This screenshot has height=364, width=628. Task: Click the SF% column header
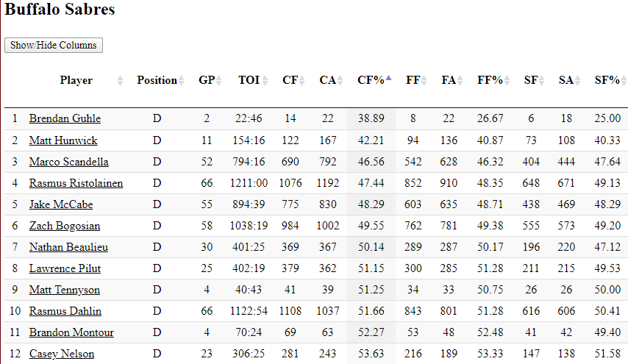[x=607, y=80]
